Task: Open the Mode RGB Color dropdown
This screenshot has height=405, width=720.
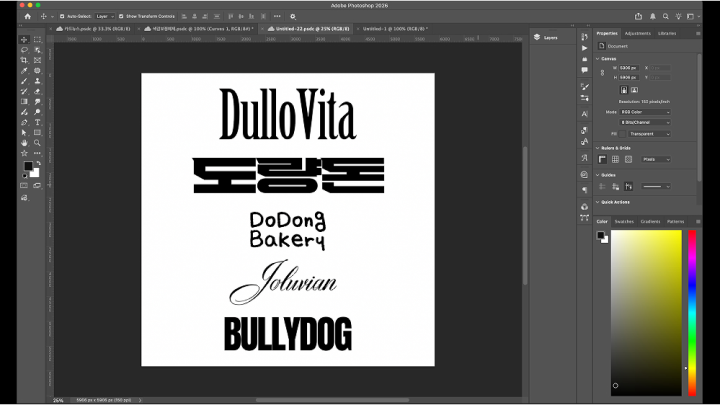Action: (x=645, y=112)
